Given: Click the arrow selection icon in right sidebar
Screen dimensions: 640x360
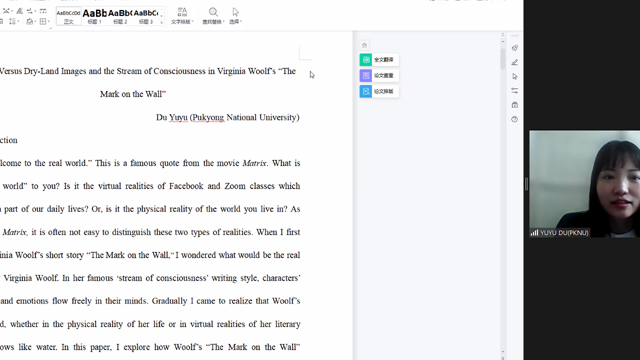Looking at the screenshot, I should click(515, 76).
